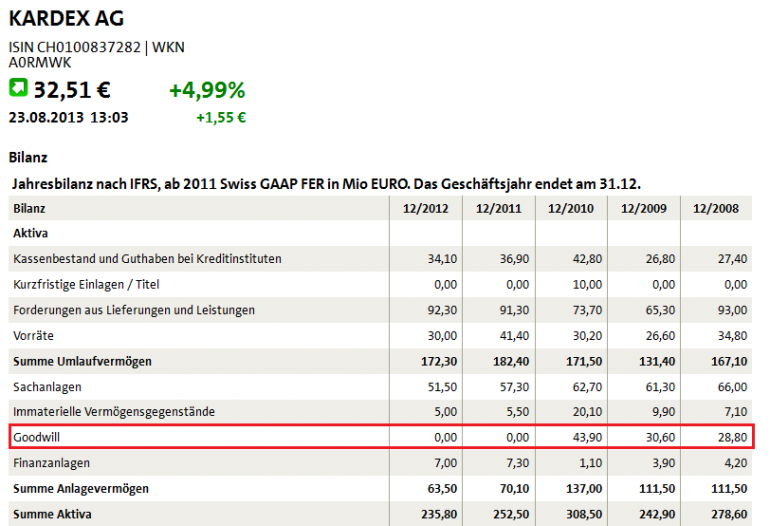Click Summe Anlagevermögen value 137,00
This screenshot has height=526, width=770.
click(x=584, y=489)
